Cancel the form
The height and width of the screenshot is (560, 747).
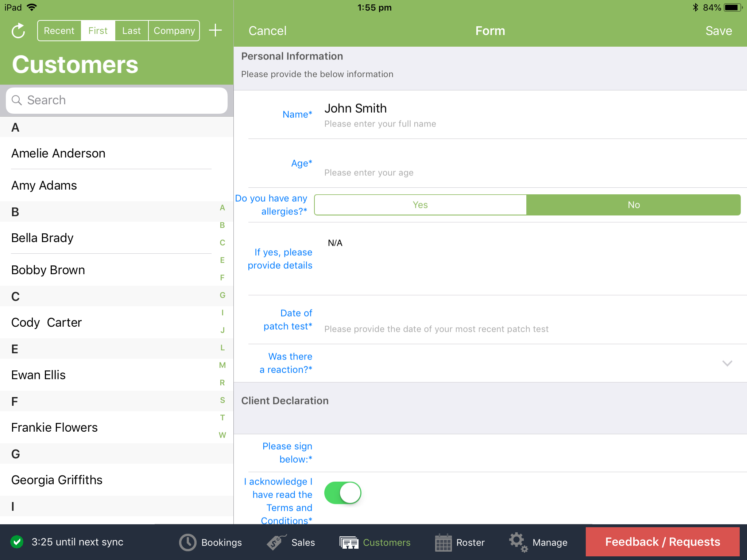click(x=267, y=31)
